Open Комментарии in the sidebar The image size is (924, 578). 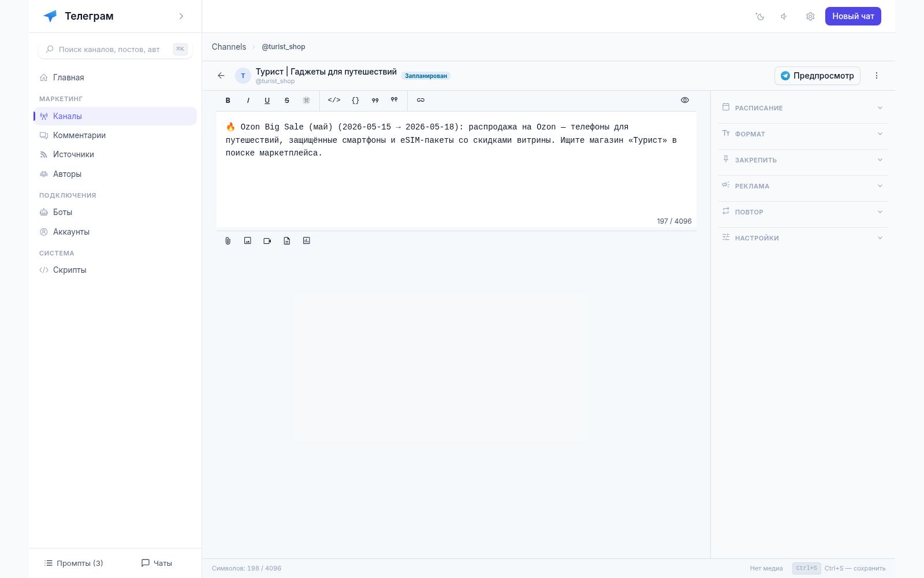click(115, 135)
